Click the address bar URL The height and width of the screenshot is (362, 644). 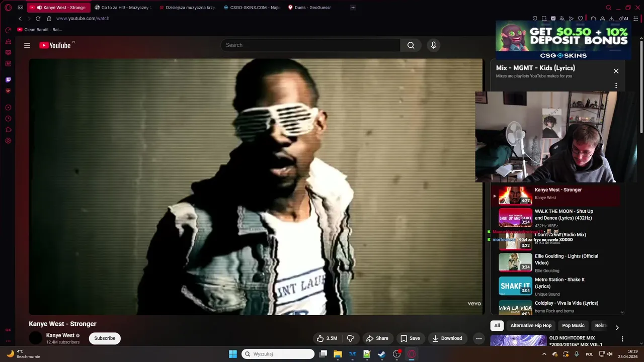(83, 19)
